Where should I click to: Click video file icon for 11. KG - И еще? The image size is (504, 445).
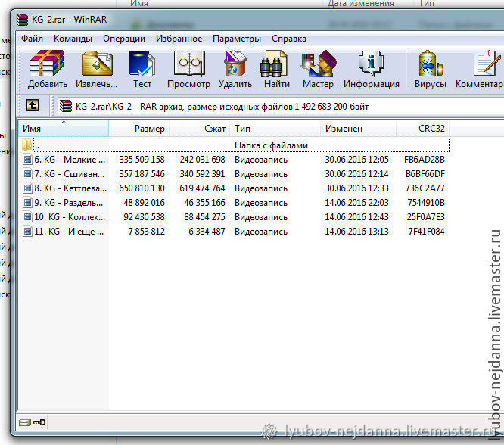tap(28, 231)
